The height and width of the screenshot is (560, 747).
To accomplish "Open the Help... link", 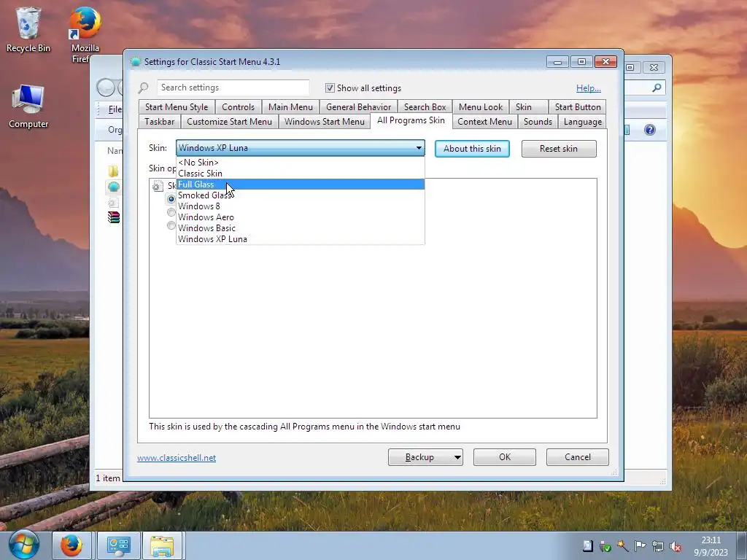I will pyautogui.click(x=589, y=88).
